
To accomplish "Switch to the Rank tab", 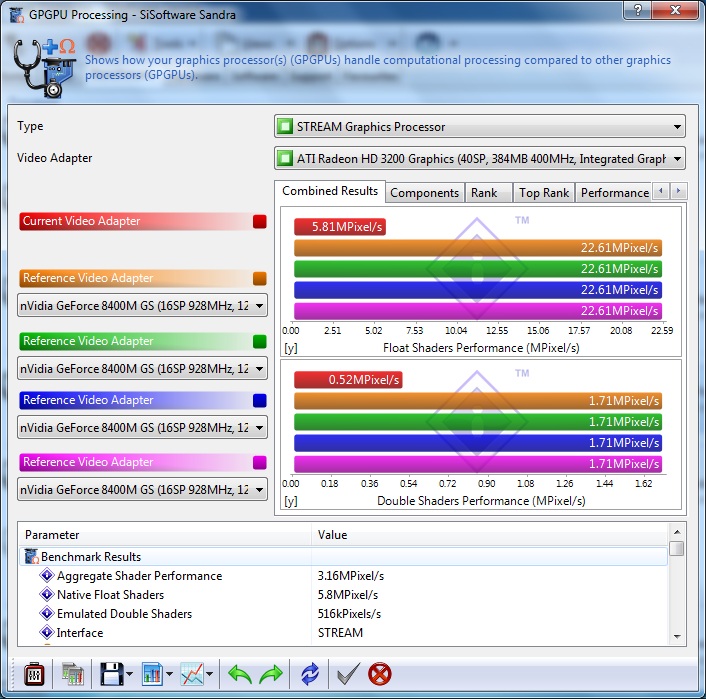I will (x=489, y=193).
